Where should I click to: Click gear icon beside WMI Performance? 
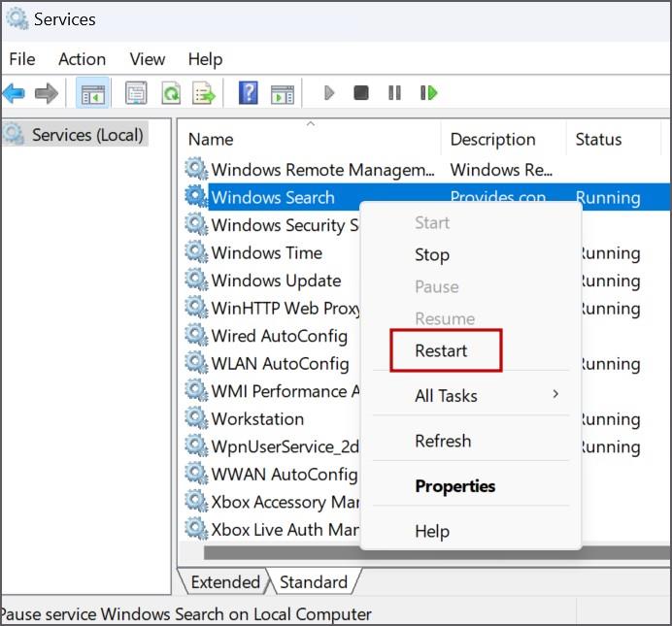(x=196, y=391)
